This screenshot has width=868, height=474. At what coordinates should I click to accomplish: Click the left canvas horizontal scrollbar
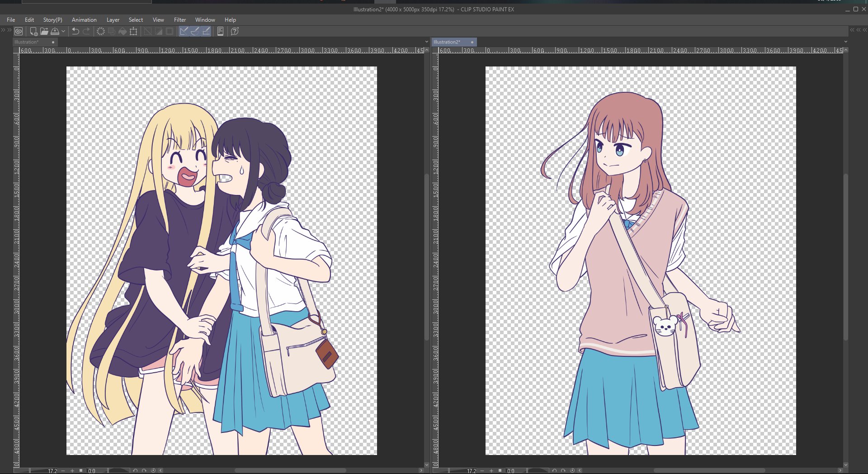(289, 471)
